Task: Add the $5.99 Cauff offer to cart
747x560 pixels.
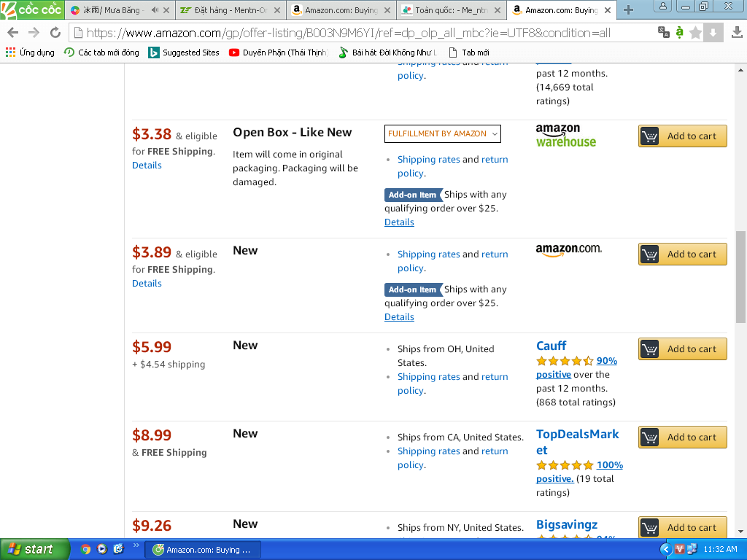Action: pyautogui.click(x=682, y=349)
